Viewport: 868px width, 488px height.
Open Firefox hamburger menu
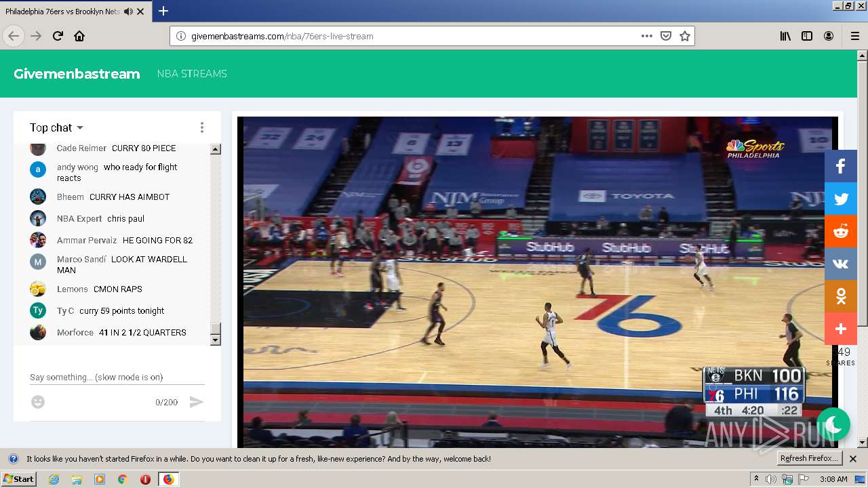[855, 36]
